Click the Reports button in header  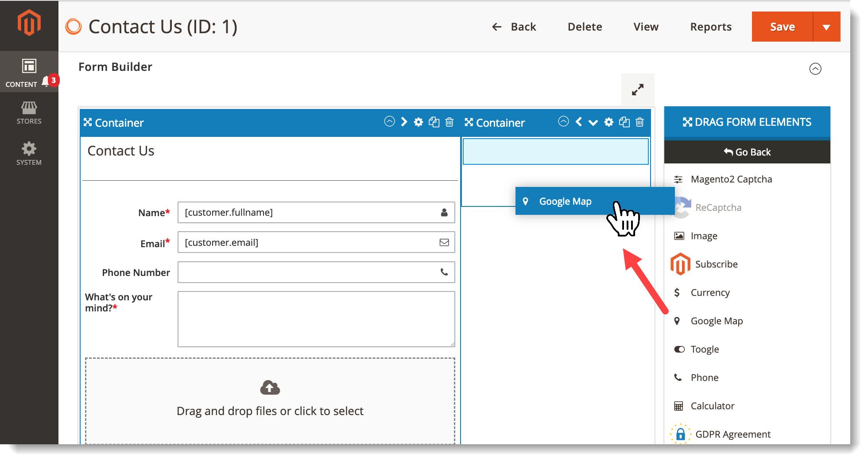pos(710,27)
